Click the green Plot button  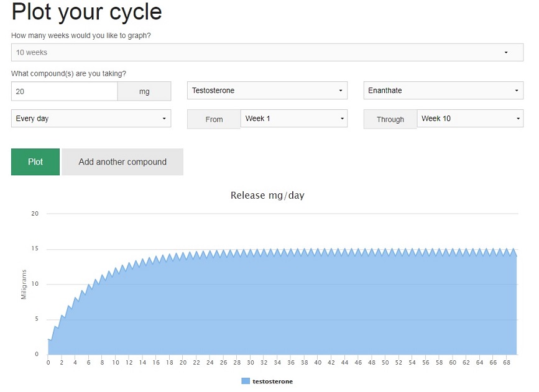pyautogui.click(x=35, y=162)
